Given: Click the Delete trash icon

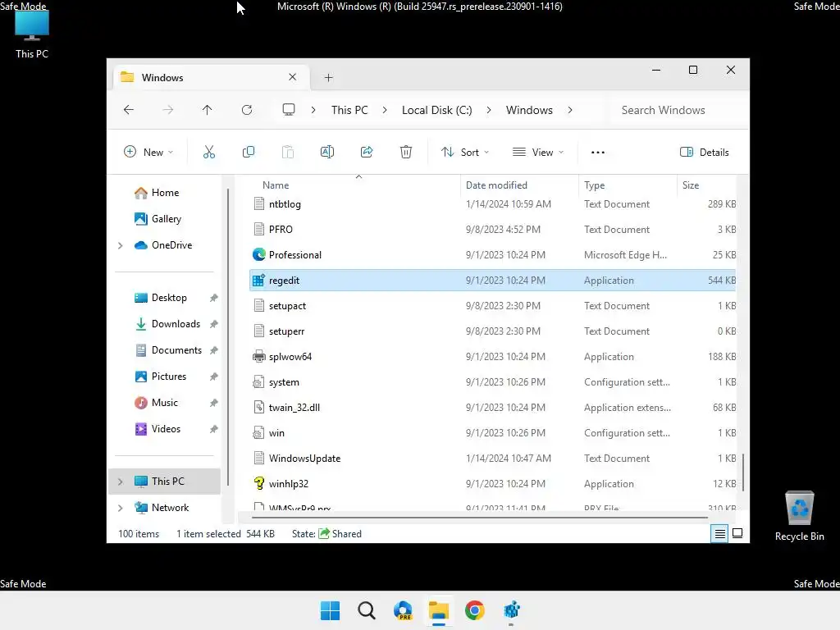Looking at the screenshot, I should tap(406, 152).
